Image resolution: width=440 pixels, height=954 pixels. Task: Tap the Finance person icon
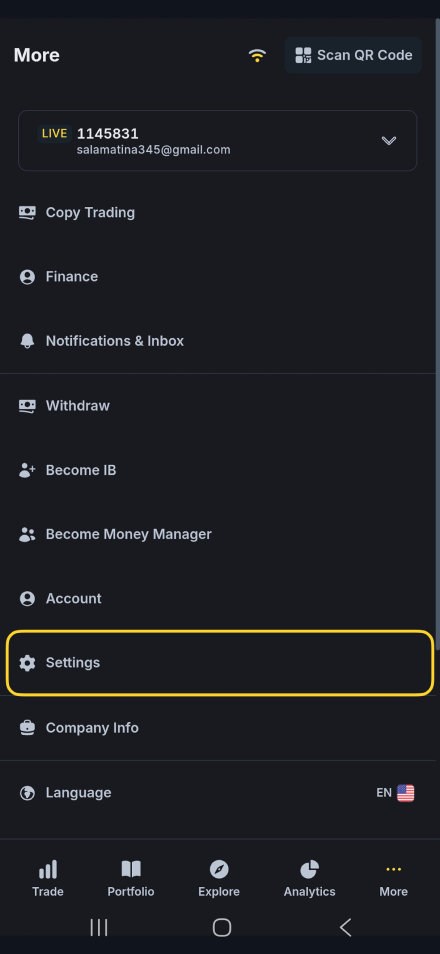[x=27, y=277]
